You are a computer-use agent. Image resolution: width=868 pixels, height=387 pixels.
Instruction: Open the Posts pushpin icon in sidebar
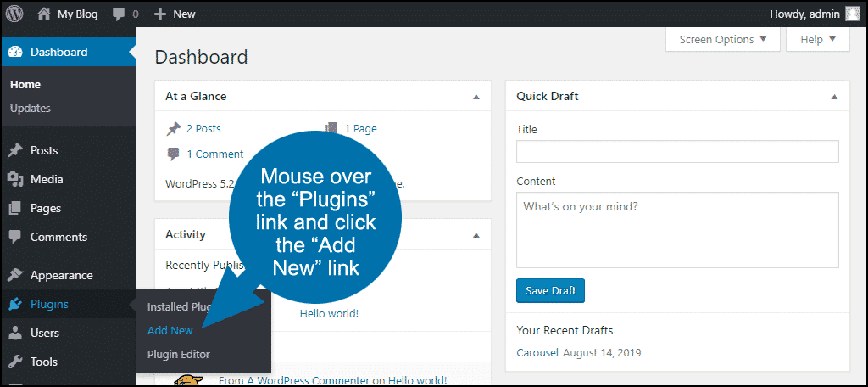15,151
